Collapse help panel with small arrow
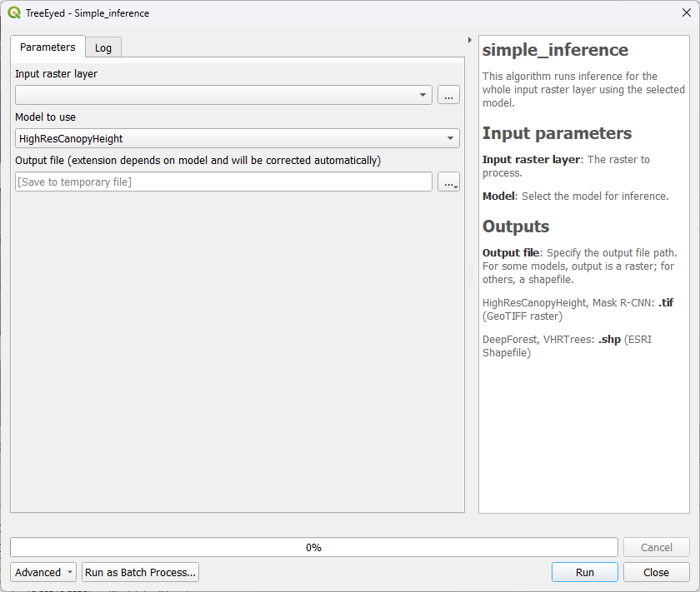 click(470, 40)
